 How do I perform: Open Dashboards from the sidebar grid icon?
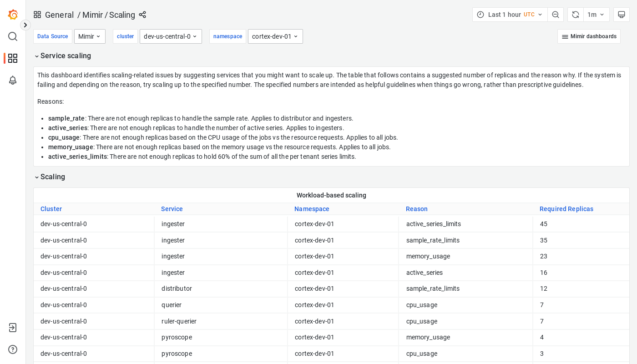(13, 58)
